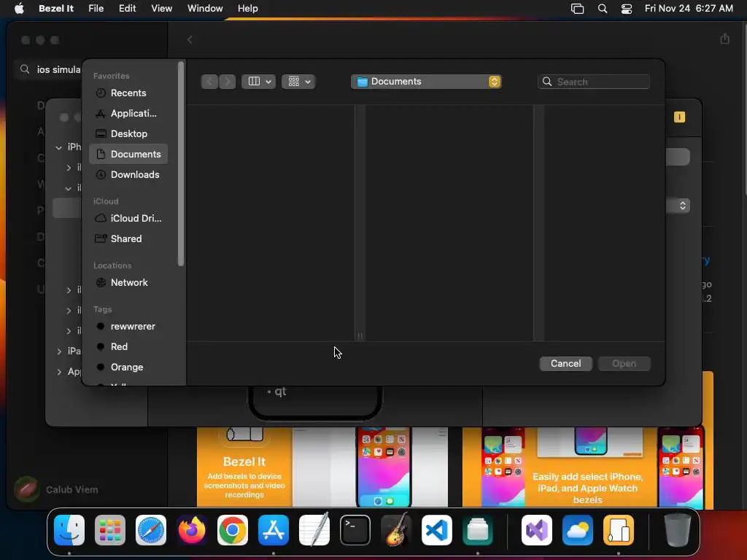The width and height of the screenshot is (747, 560).
Task: Click the yellow warning badge
Action: (x=679, y=117)
